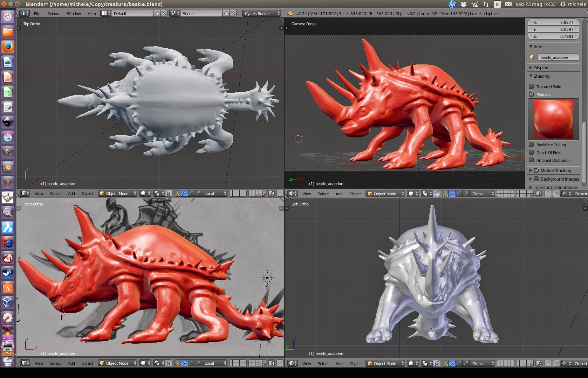Open the Render menu
Viewport: 588px width, 378px height.
point(54,13)
